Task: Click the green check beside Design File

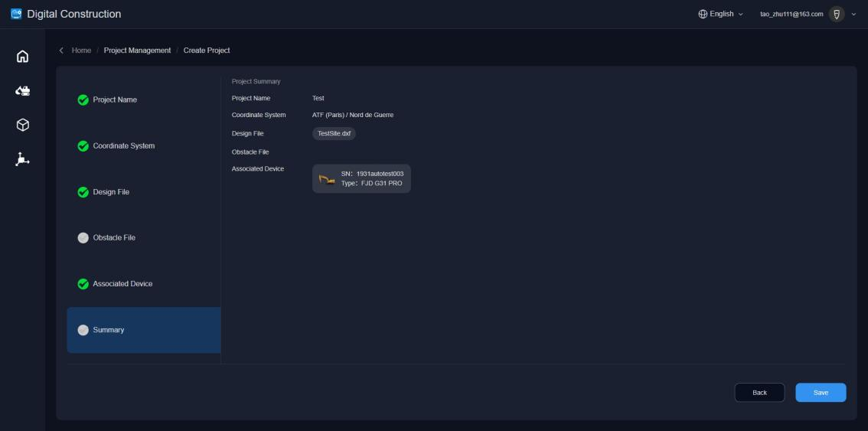Action: (x=83, y=192)
